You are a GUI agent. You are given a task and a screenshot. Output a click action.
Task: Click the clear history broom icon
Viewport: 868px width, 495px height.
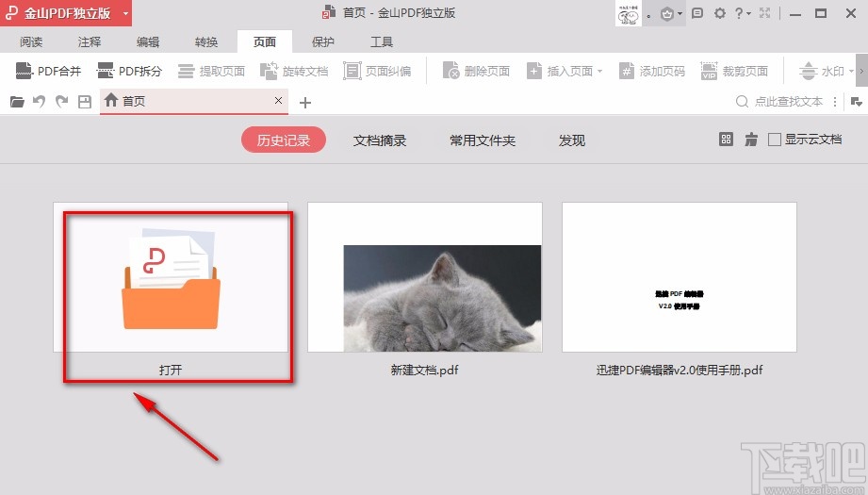(x=751, y=140)
